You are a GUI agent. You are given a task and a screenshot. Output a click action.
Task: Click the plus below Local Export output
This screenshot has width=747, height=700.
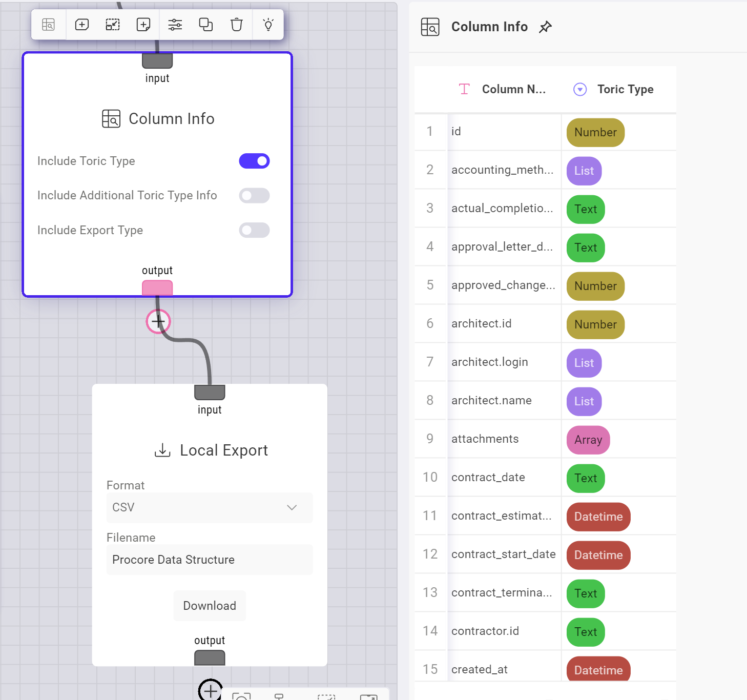pos(211,690)
